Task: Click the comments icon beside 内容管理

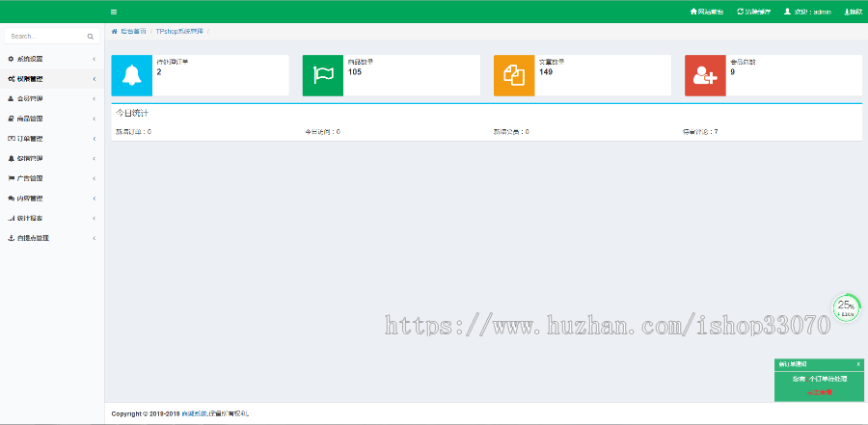Action: tap(11, 199)
